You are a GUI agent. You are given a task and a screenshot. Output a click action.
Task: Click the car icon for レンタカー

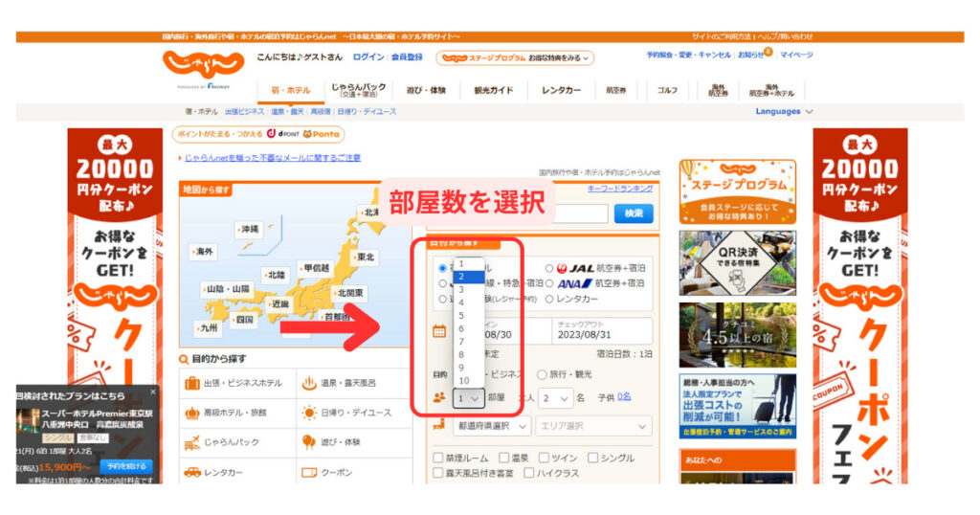pos(191,473)
